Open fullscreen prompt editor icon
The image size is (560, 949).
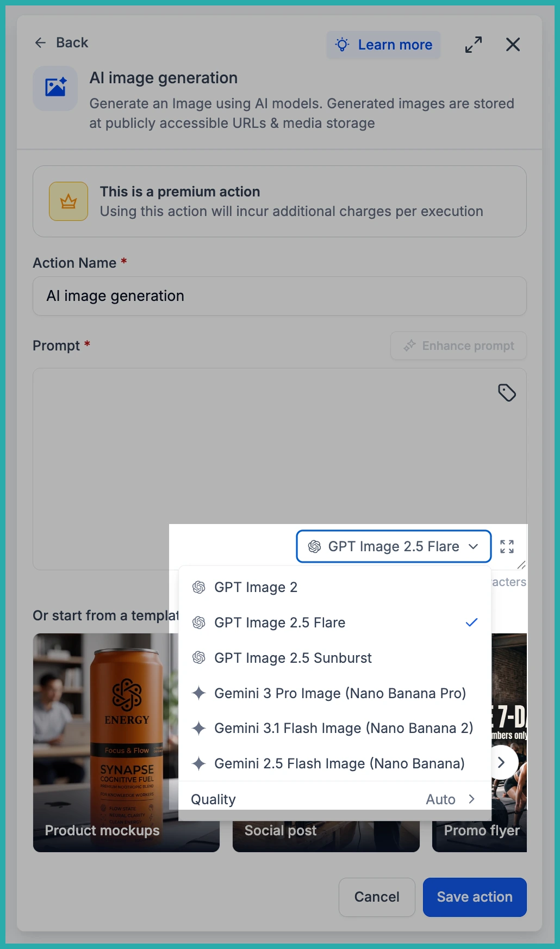coord(507,546)
